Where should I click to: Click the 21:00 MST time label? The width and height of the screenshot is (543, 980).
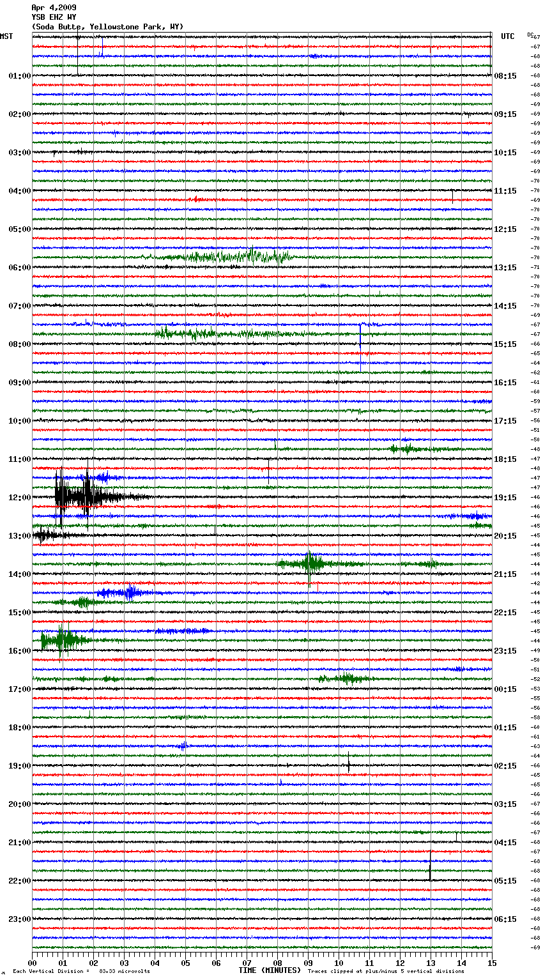coord(19,843)
